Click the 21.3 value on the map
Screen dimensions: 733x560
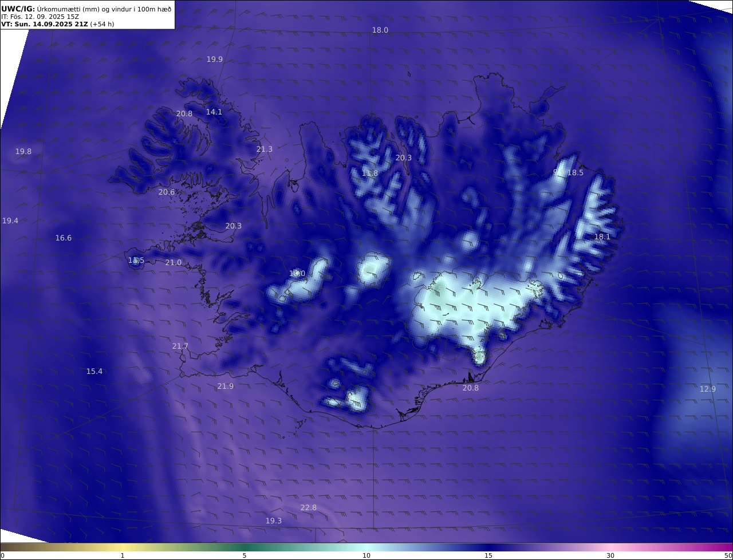pos(264,149)
